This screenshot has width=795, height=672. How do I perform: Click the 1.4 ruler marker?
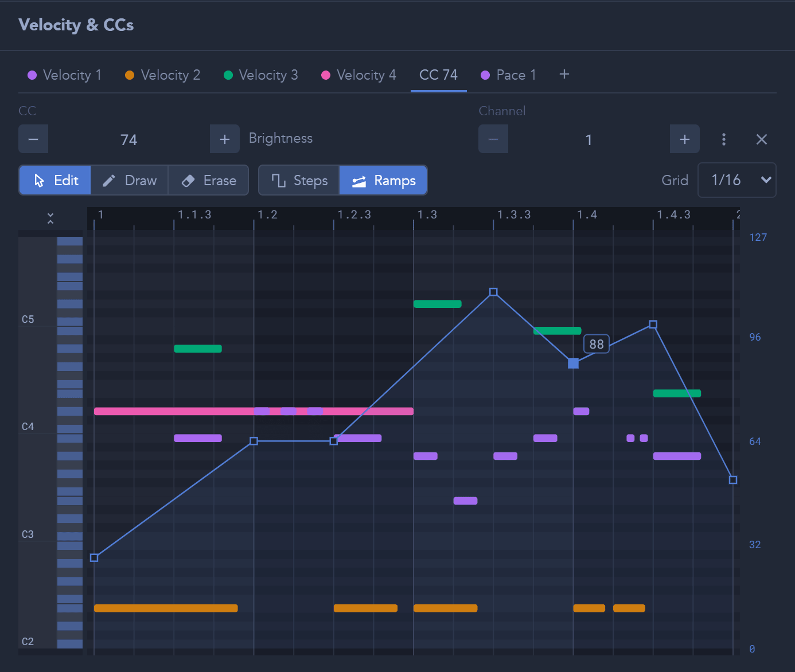point(587,215)
